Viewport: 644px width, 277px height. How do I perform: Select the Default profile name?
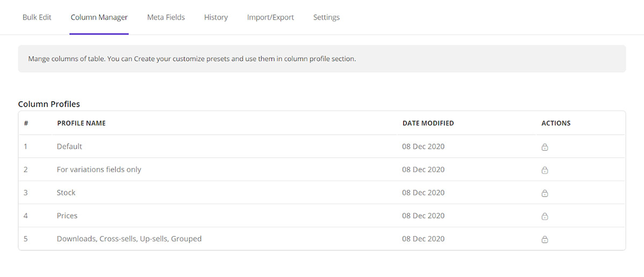(x=69, y=146)
